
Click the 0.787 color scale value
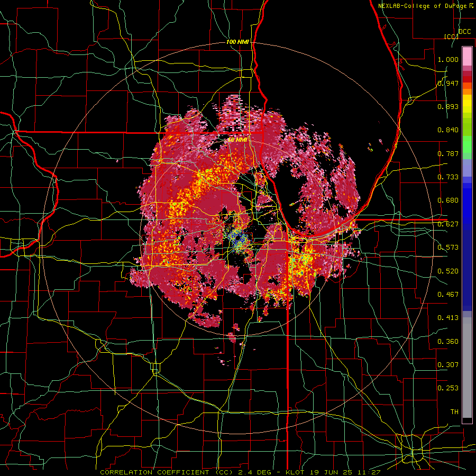(x=448, y=153)
